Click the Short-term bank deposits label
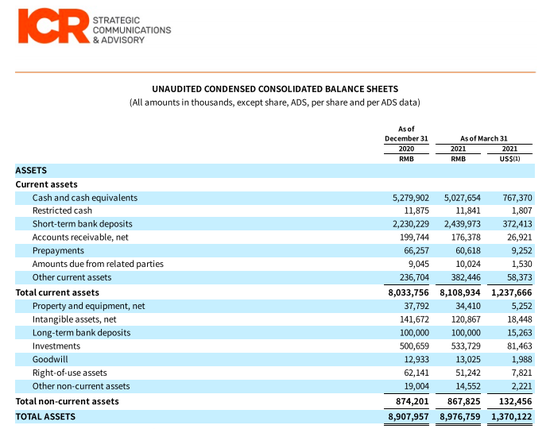This screenshot has width=550, height=429. pyautogui.click(x=82, y=224)
